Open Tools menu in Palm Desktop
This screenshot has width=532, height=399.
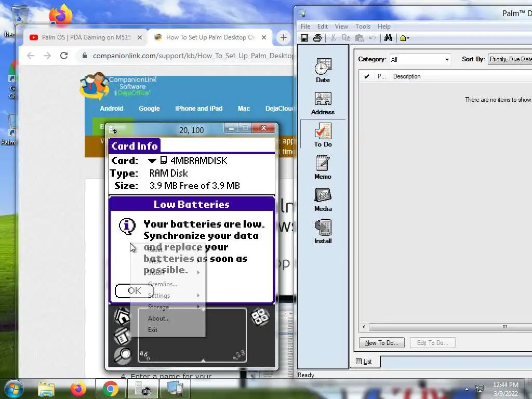[x=363, y=26]
